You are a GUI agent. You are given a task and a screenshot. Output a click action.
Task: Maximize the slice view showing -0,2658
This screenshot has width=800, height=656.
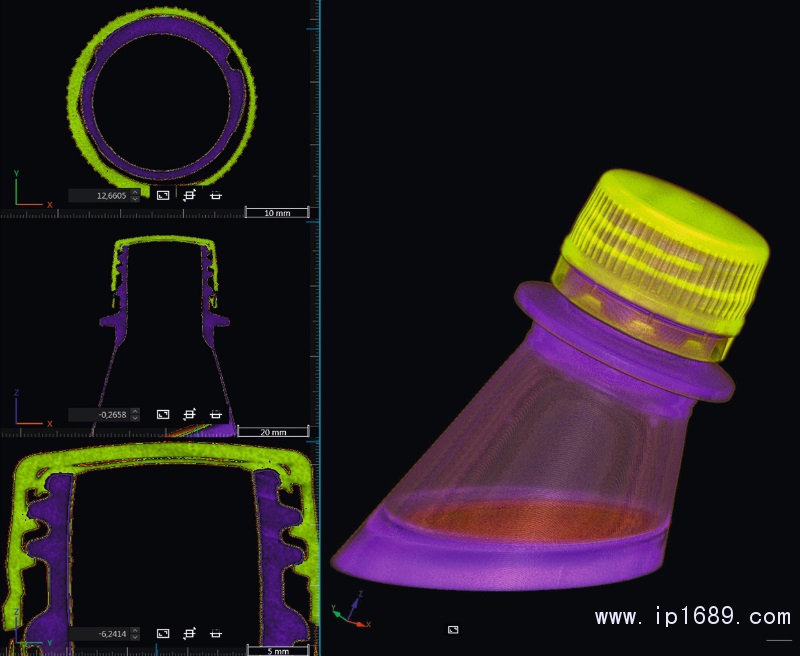[x=163, y=414]
